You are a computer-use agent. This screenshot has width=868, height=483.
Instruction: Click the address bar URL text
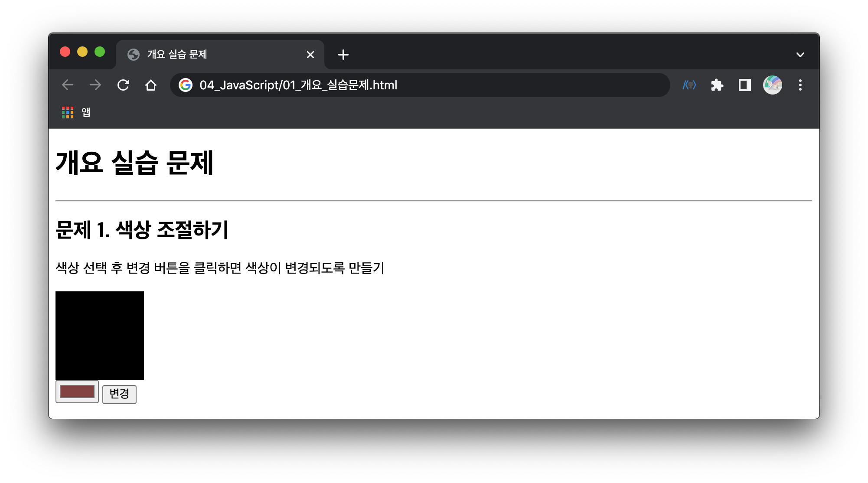point(298,85)
